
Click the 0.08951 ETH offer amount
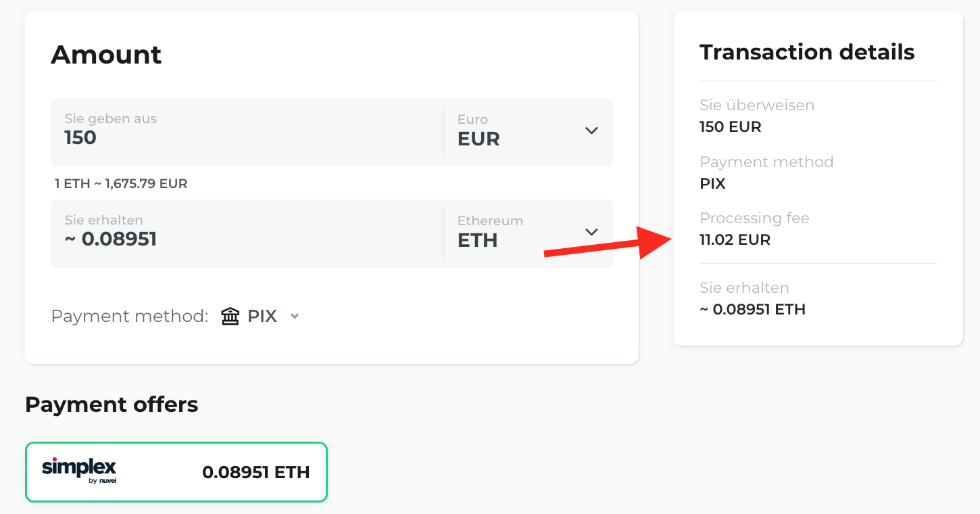coord(255,472)
